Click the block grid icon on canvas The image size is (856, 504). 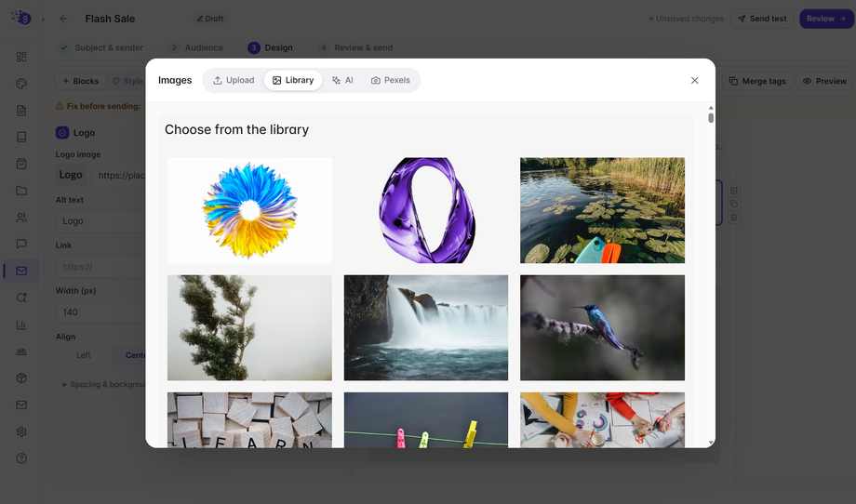tap(734, 191)
